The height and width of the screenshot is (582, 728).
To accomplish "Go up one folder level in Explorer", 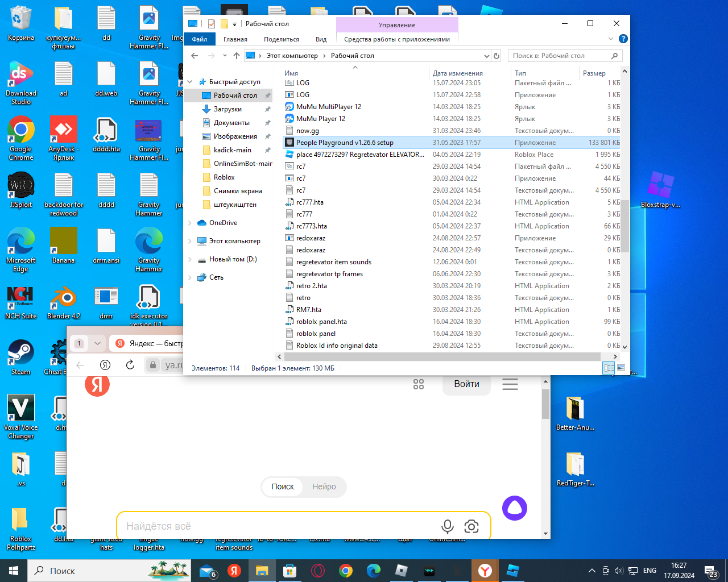I will tap(237, 56).
